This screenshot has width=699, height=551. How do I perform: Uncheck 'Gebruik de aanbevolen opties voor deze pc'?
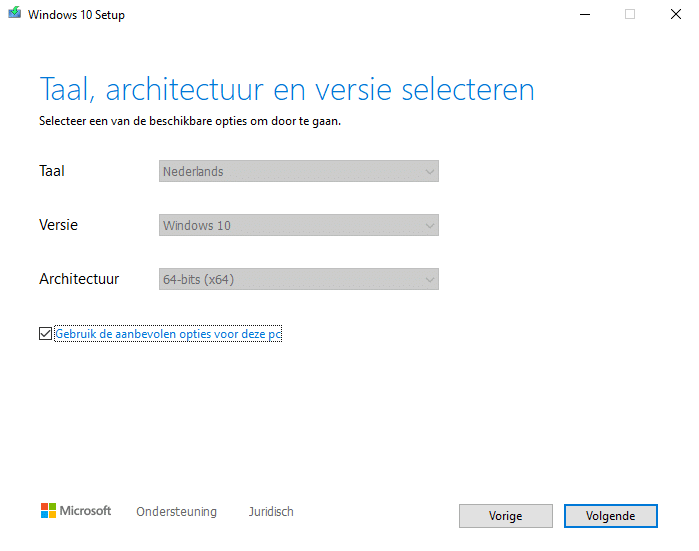click(45, 333)
